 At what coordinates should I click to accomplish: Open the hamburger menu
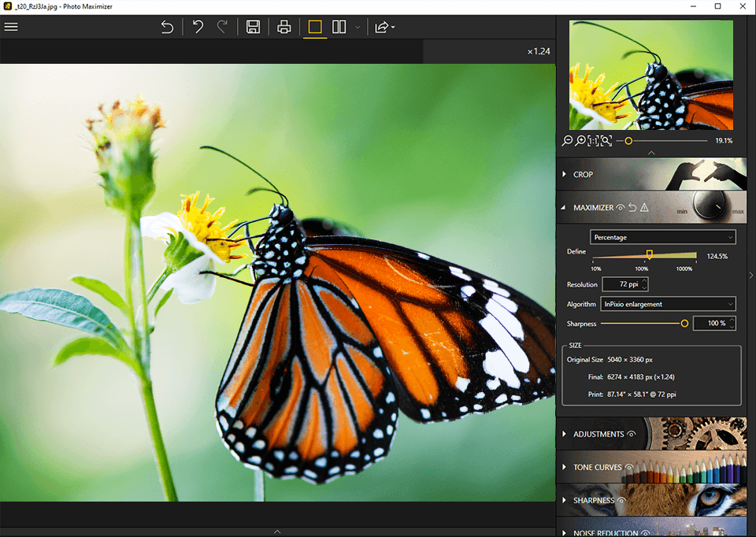[11, 26]
